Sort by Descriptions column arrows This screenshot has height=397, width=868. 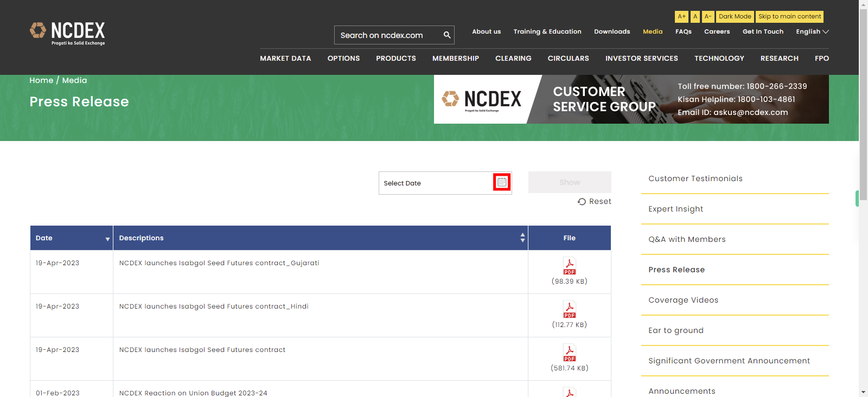[522, 238]
